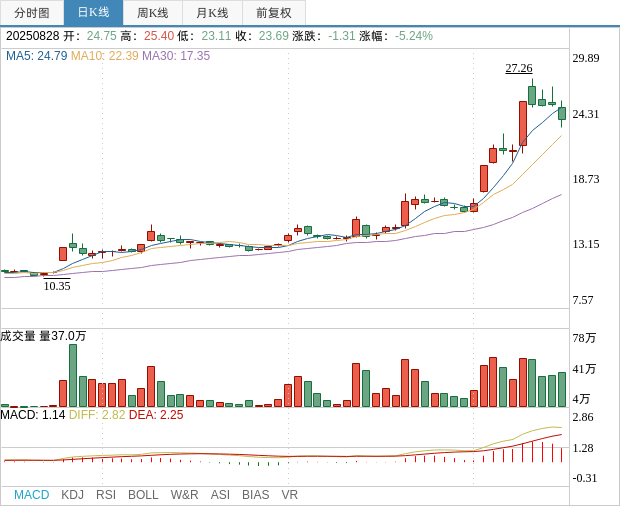The width and height of the screenshot is (620, 506).
Task: Select the tallest red candlestick below 27.26
Action: 523,124
